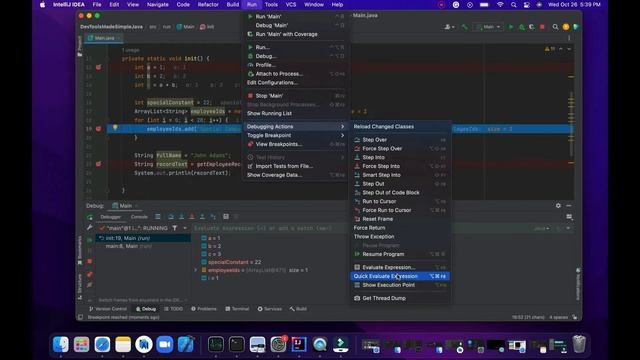Select the init:19, Main stack frame
Screen dimensions: 640x360
143,238
